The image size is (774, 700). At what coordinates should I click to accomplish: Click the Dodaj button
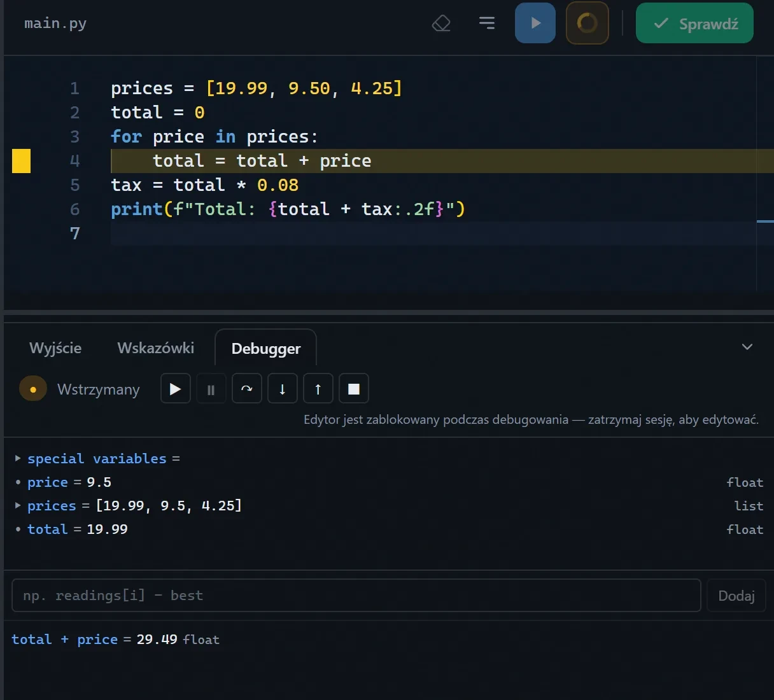tap(736, 596)
